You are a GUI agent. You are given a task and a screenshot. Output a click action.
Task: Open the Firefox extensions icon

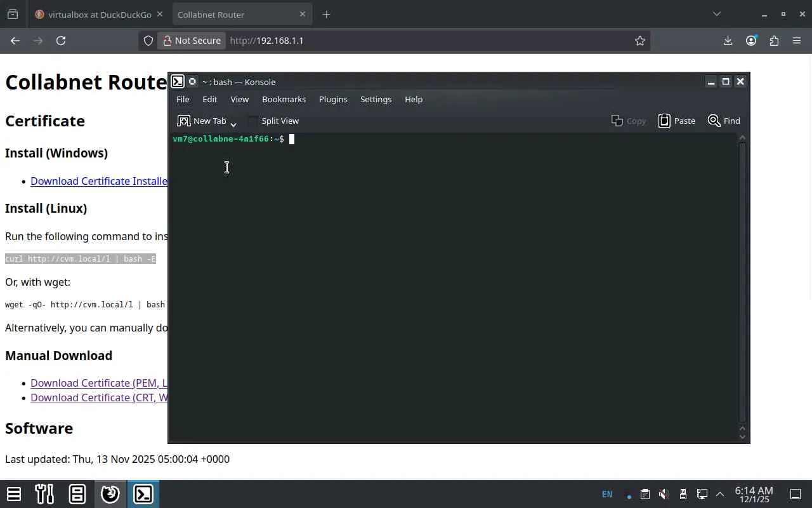point(774,41)
